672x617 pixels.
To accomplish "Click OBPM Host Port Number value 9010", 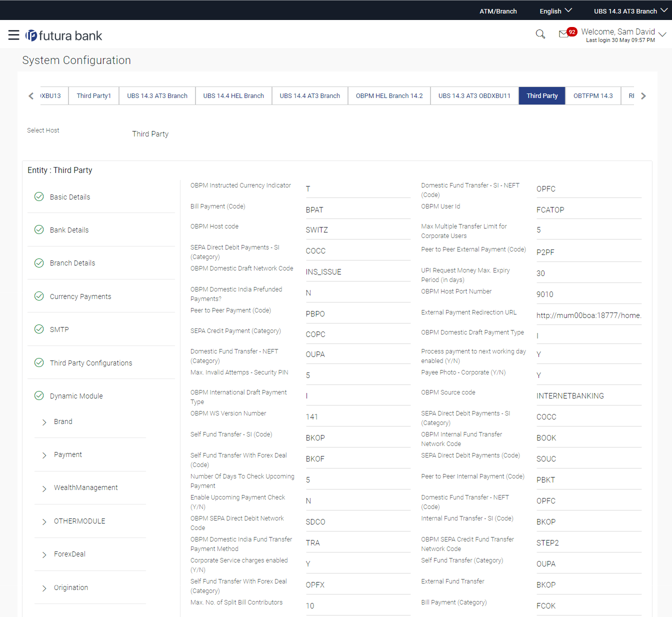I will [x=589, y=294].
